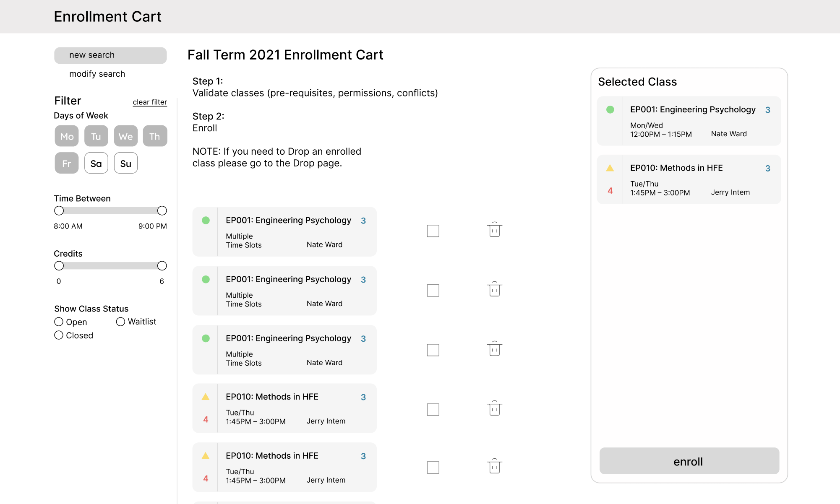Image resolution: width=840 pixels, height=504 pixels.
Task: Remove third Engineering Psychology class with trash icon
Action: 494,349
